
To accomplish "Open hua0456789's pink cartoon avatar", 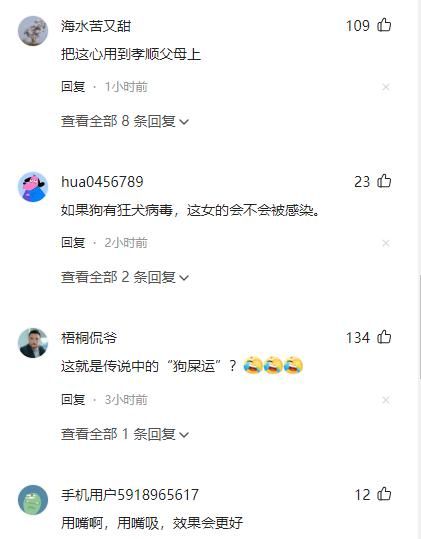I will pos(33,187).
